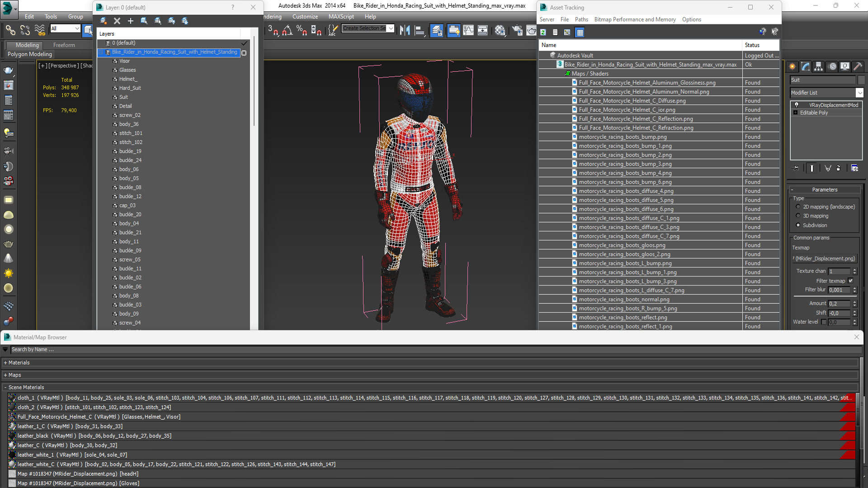The height and width of the screenshot is (488, 868).
Task: Open the Hierarchy command panel tab
Action: click(x=818, y=66)
